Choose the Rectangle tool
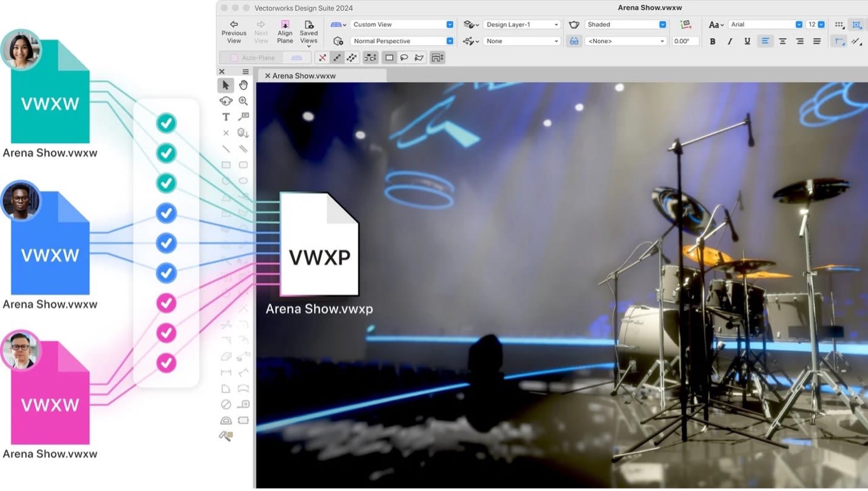 click(x=226, y=164)
